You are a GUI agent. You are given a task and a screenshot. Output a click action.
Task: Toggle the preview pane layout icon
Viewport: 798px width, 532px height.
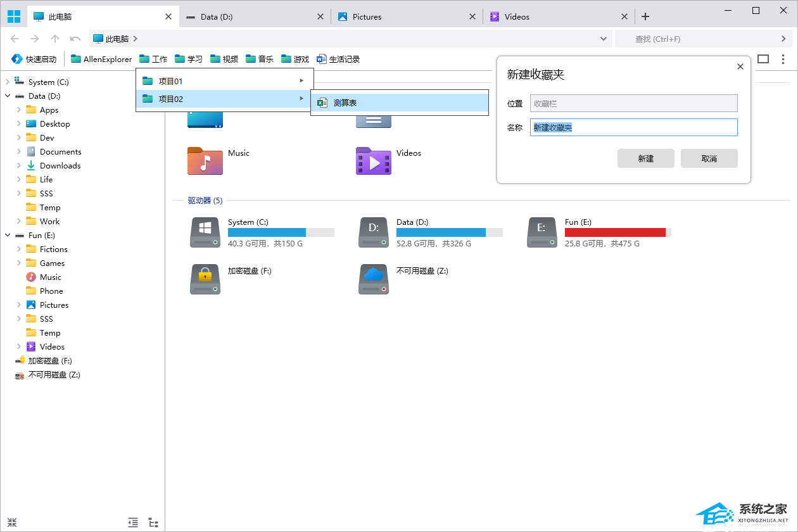[763, 59]
